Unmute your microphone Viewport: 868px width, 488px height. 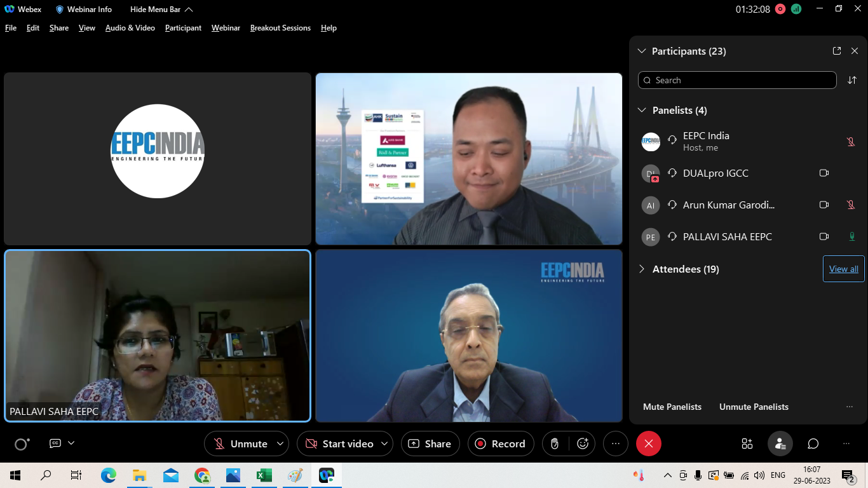240,444
